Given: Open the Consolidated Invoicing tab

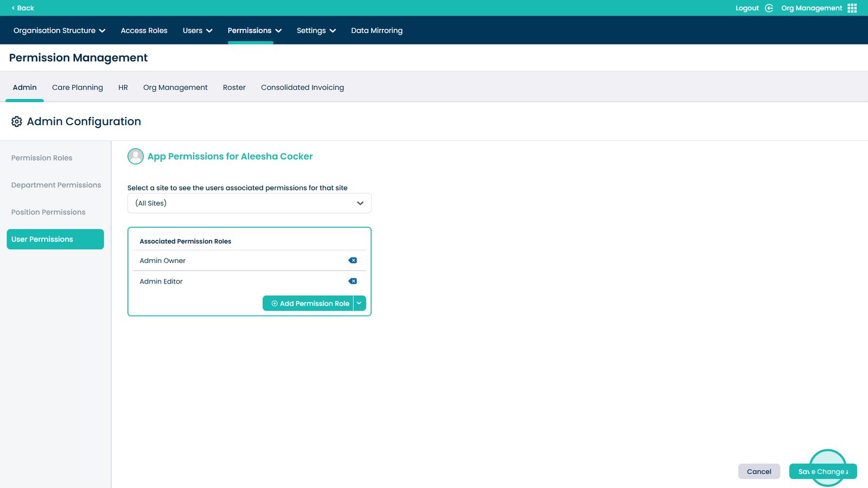Looking at the screenshot, I should [x=303, y=87].
